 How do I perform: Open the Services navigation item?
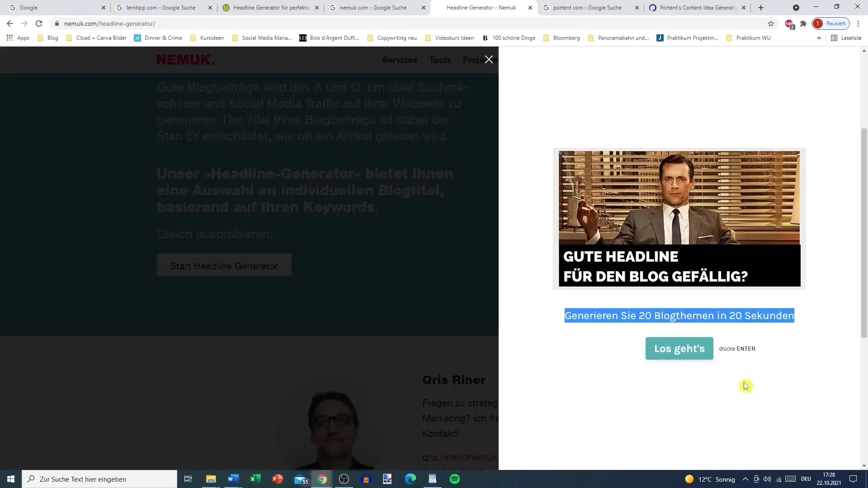pyautogui.click(x=399, y=60)
